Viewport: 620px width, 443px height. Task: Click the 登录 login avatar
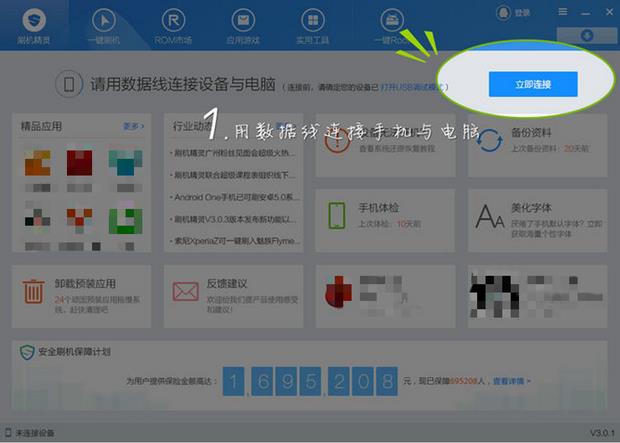click(503, 13)
